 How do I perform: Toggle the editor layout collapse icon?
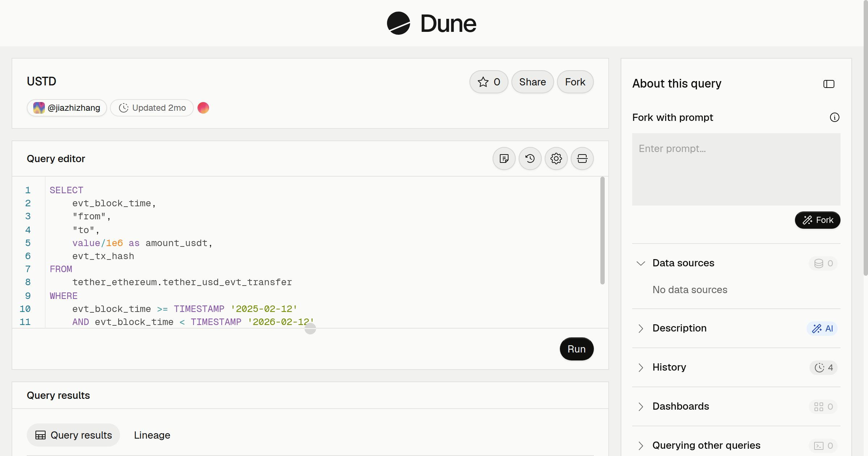[x=582, y=159]
